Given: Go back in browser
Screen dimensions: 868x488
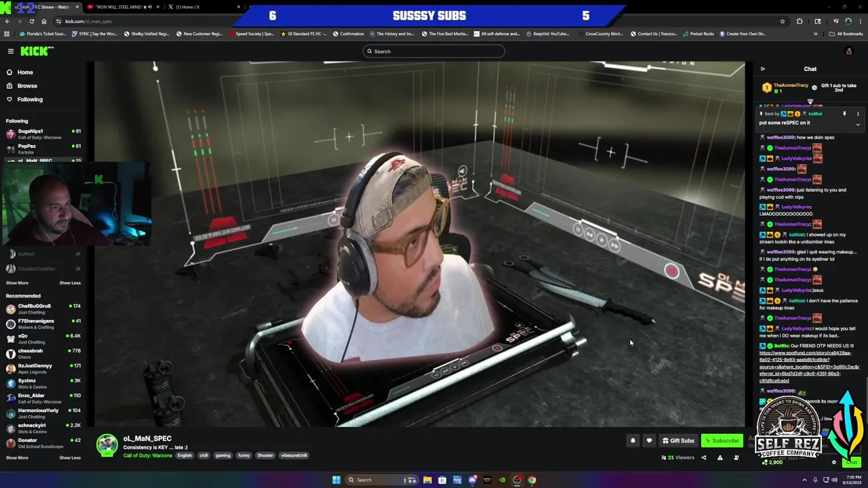Looking at the screenshot, I should pyautogui.click(x=6, y=21).
